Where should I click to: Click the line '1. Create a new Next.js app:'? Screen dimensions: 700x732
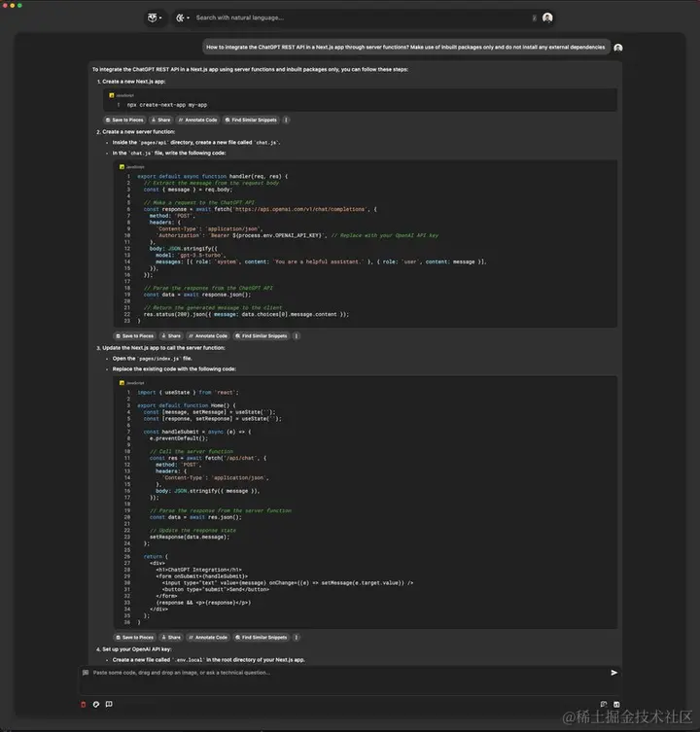tap(131, 82)
